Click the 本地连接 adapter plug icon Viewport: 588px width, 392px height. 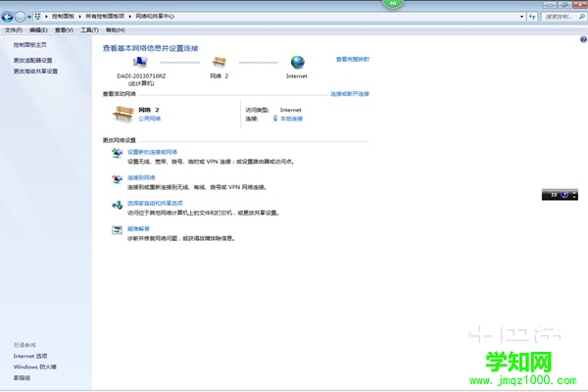(x=275, y=119)
